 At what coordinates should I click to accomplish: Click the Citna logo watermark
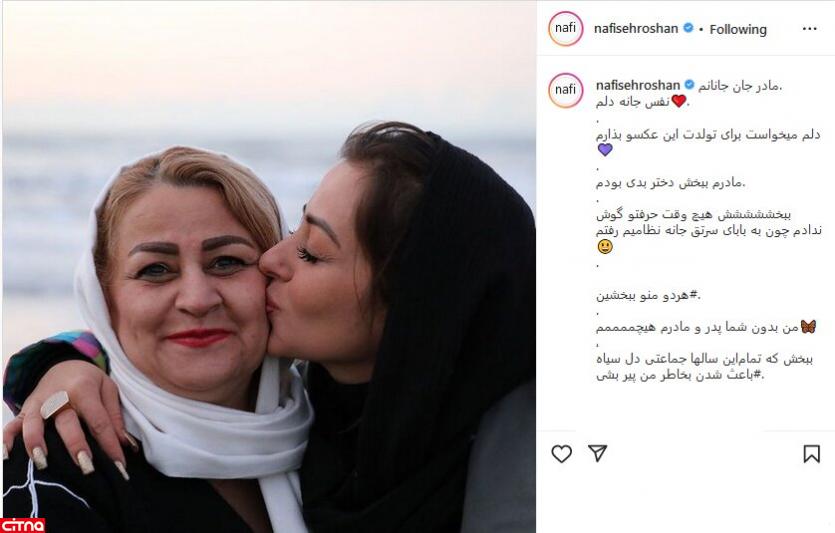pos(22,524)
